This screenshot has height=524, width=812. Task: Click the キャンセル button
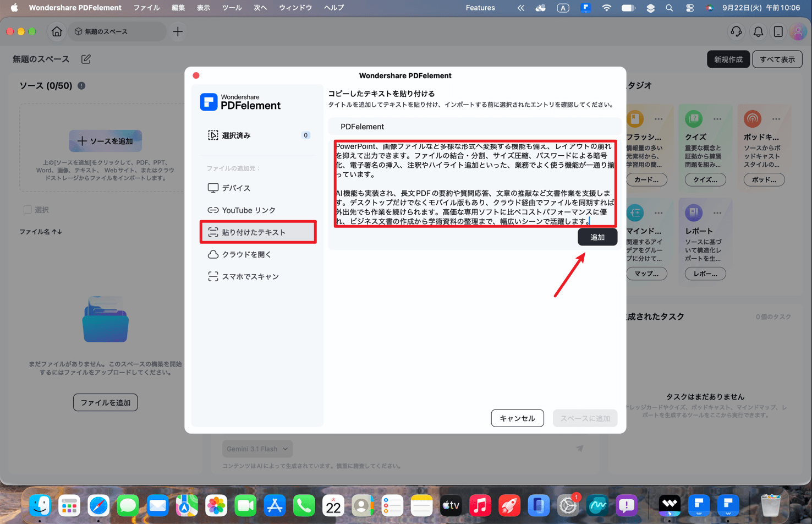(517, 418)
